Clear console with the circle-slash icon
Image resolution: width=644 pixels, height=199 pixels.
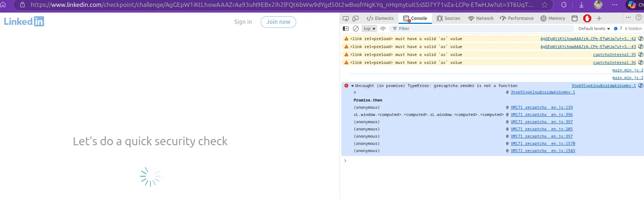pyautogui.click(x=356, y=29)
